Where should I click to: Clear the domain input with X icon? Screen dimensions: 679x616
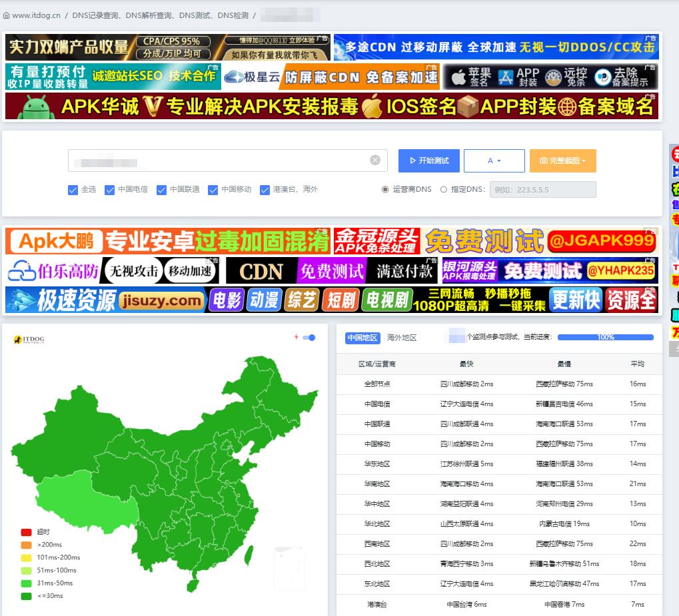coord(375,160)
